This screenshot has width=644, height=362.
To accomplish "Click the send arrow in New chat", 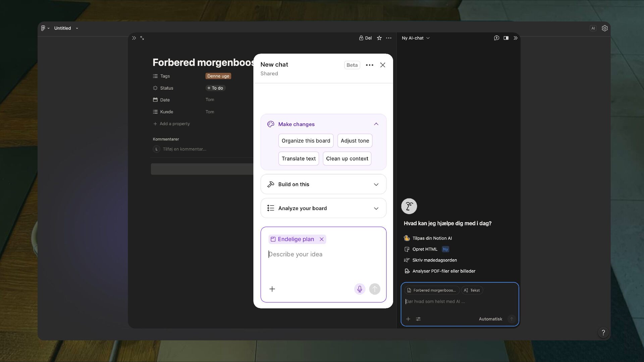I will (x=375, y=289).
